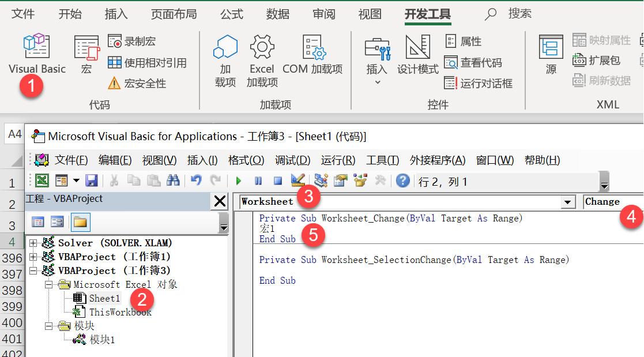This screenshot has width=644, height=357.
Task: Open 宏安全性 macro security settings
Action: tap(137, 84)
